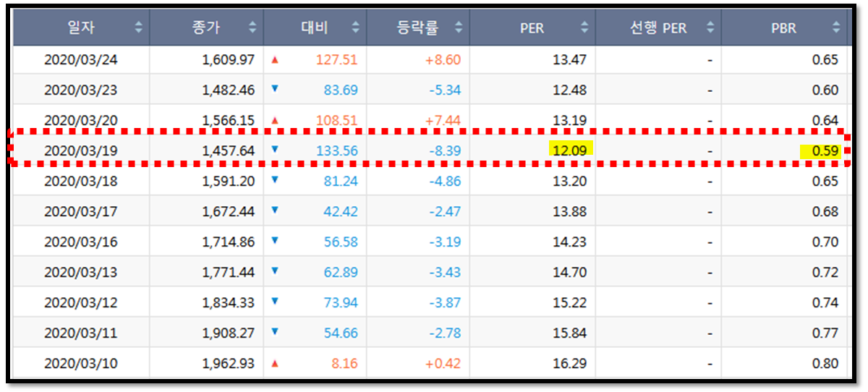Click the up triangle next to 8.16

click(x=274, y=363)
